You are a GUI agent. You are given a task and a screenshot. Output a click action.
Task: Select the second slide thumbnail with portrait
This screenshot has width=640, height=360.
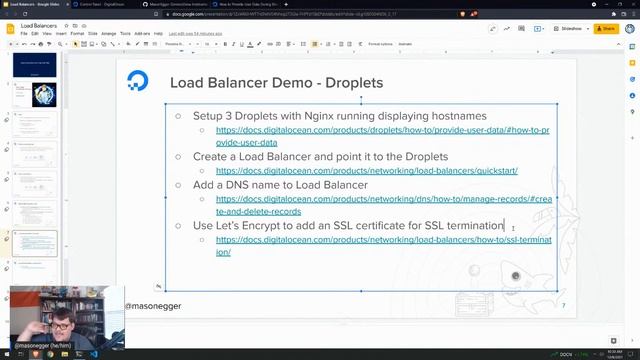35,95
